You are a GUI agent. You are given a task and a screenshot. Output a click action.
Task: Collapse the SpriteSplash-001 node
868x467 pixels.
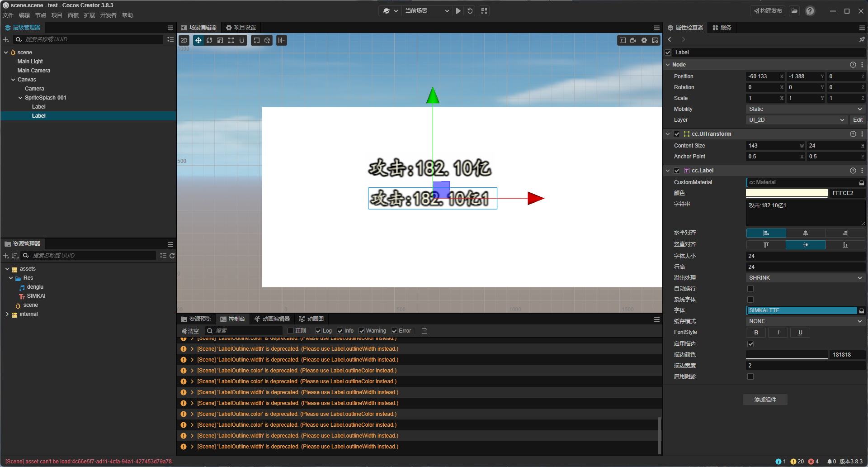point(20,98)
